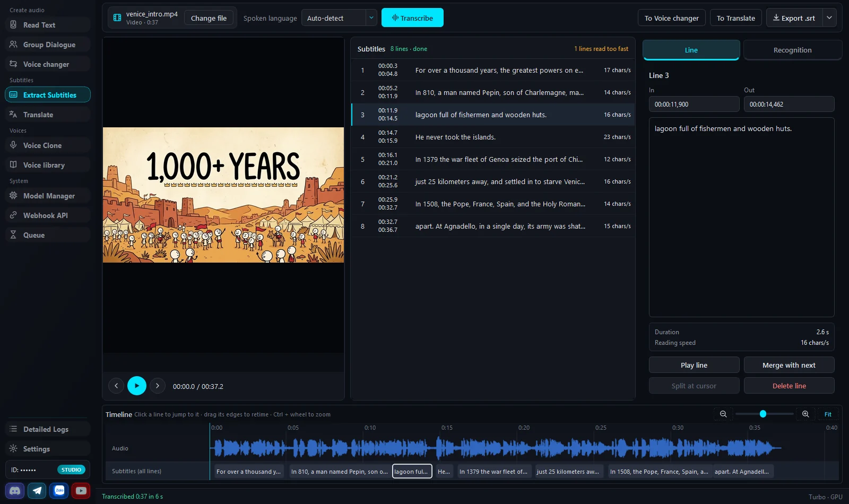849x504 pixels.
Task: Select the 'In 1379 the war fleet' timeline clip
Action: (x=494, y=471)
